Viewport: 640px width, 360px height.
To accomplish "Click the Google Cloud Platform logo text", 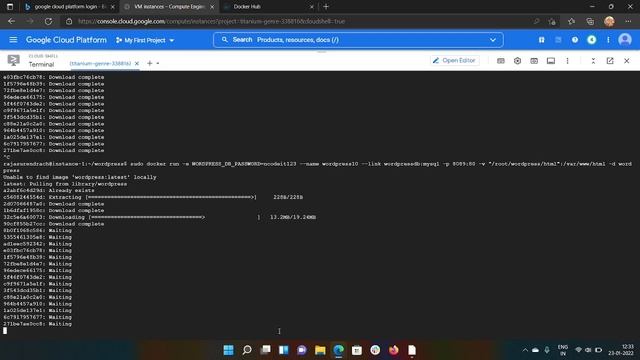I will (x=66, y=40).
